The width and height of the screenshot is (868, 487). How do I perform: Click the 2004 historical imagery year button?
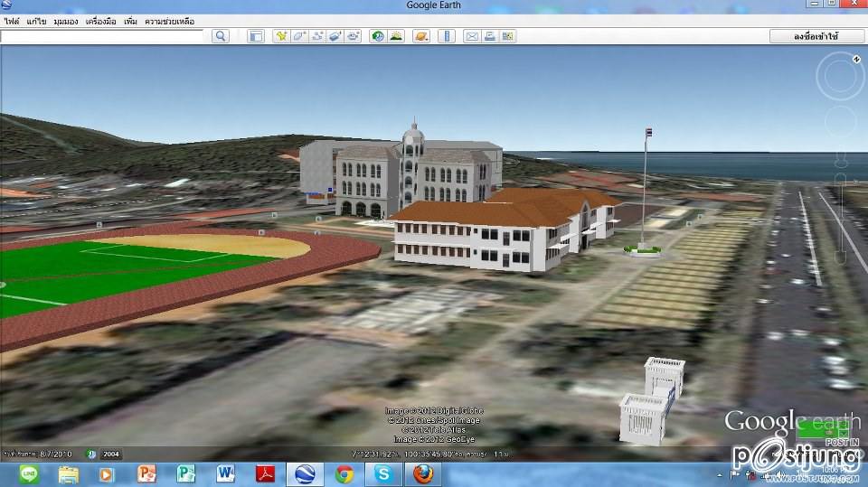tap(110, 454)
